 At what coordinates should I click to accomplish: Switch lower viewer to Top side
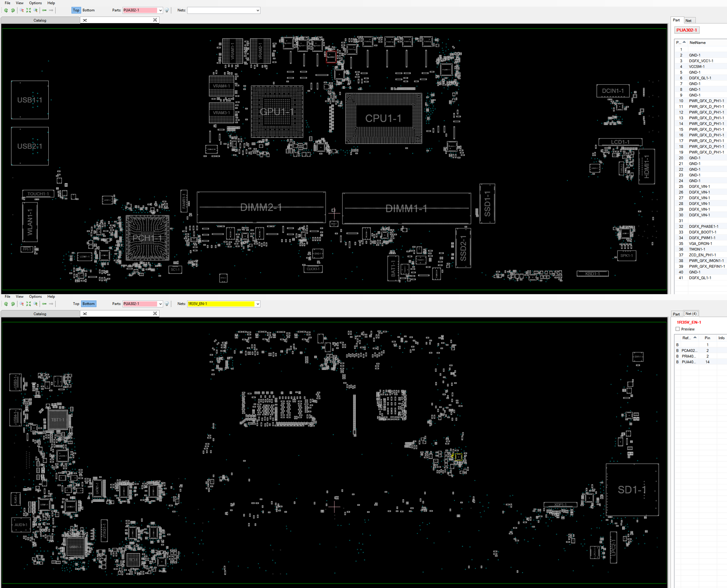[x=76, y=304]
